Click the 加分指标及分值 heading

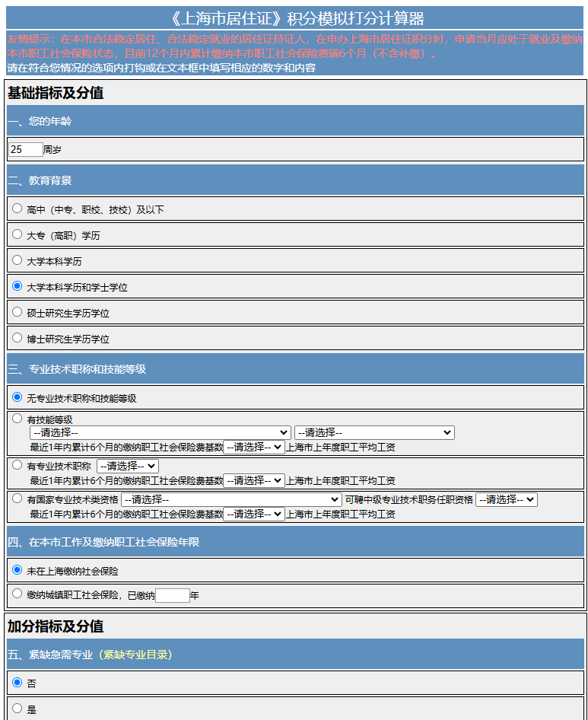(x=56, y=626)
